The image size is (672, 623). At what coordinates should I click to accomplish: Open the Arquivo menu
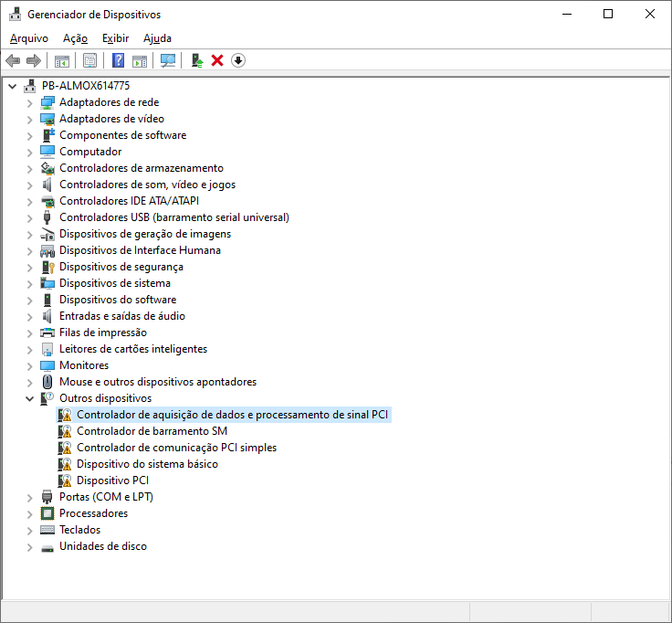click(29, 38)
